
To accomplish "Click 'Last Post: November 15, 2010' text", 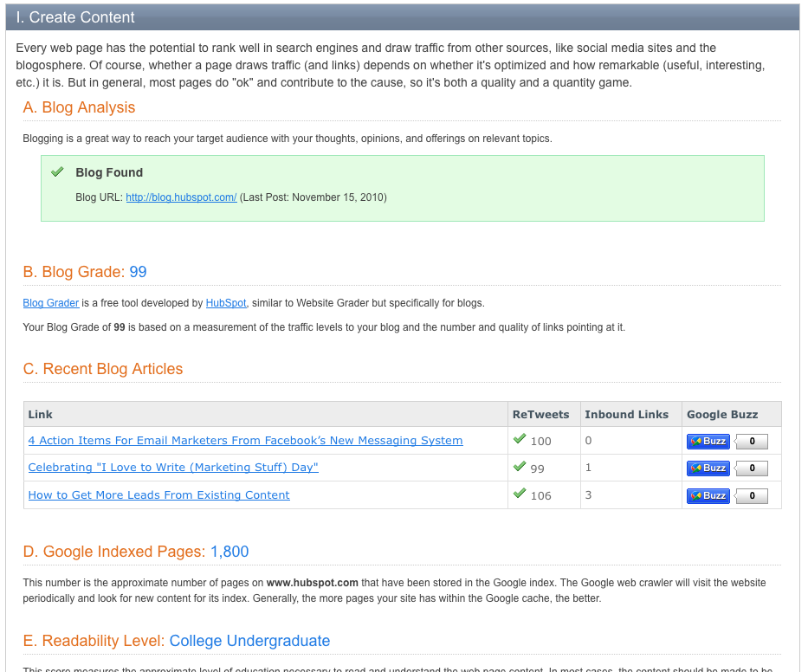I will [314, 197].
